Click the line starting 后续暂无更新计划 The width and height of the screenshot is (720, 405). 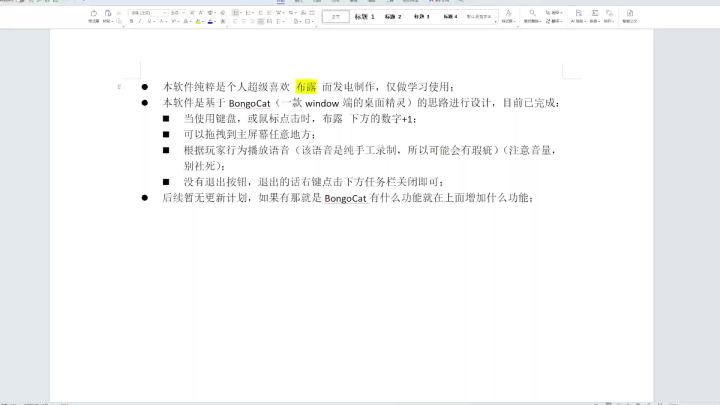348,198
